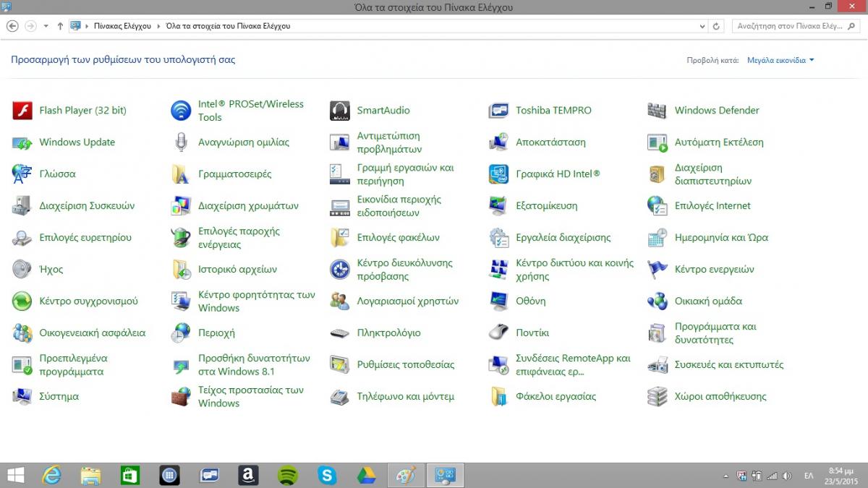This screenshot has height=488, width=868.
Task: Open the Ποντίκι mouse icon
Action: [499, 333]
